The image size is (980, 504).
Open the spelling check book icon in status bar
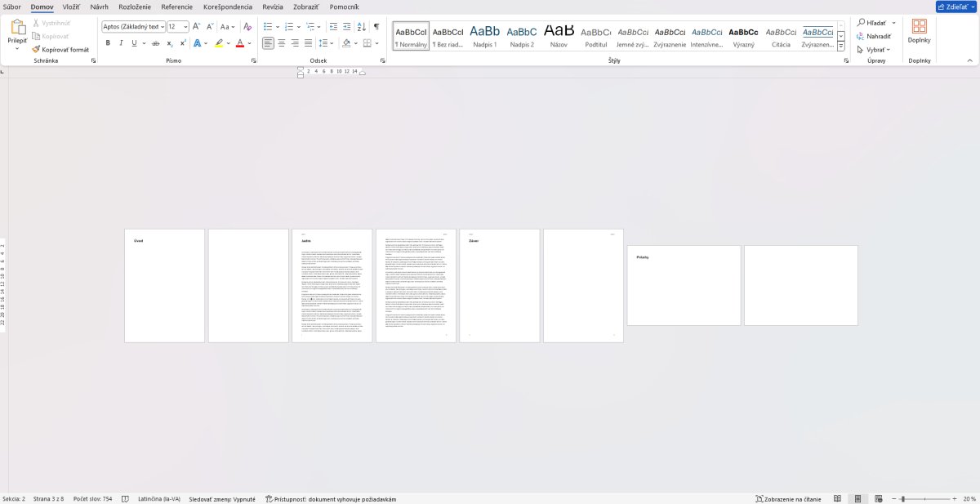click(x=125, y=498)
